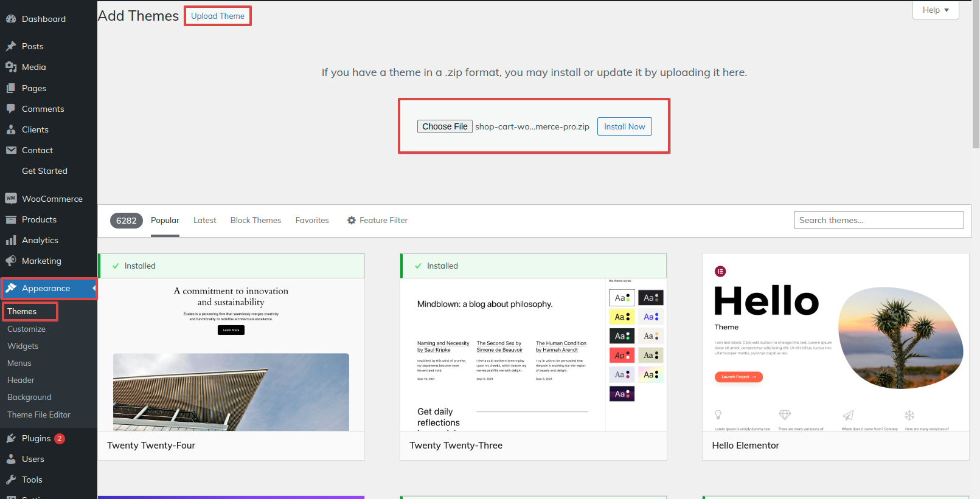Click the Clients person icon
Screen dimensions: 980x499
[11, 129]
